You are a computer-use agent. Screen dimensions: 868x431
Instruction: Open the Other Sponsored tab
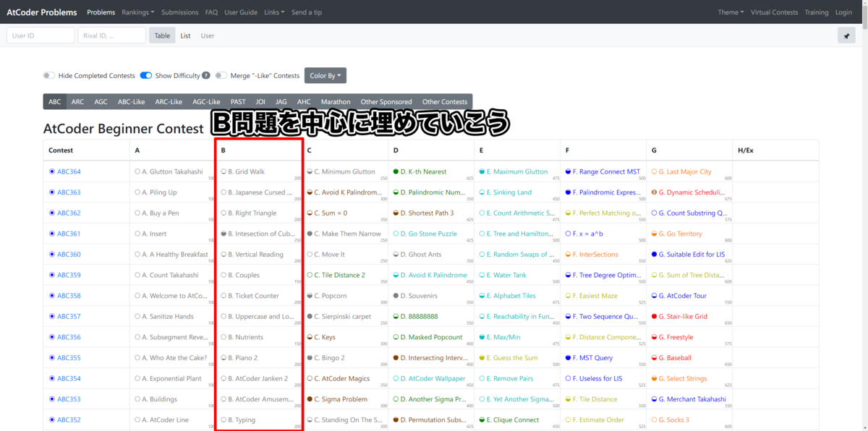pos(386,102)
